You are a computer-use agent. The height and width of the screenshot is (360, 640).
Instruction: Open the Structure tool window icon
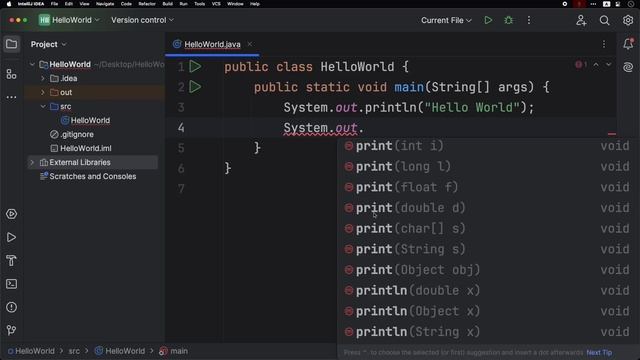pyautogui.click(x=11, y=74)
